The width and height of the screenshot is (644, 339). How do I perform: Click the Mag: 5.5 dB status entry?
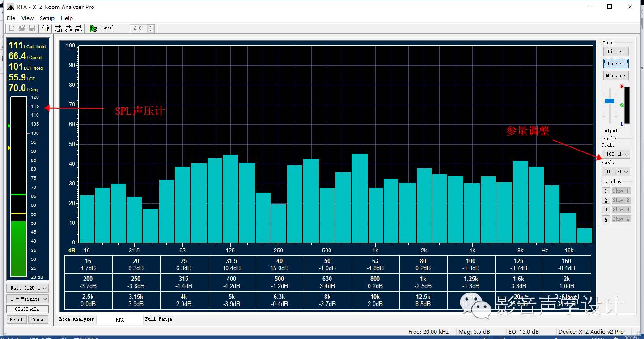coord(474,331)
